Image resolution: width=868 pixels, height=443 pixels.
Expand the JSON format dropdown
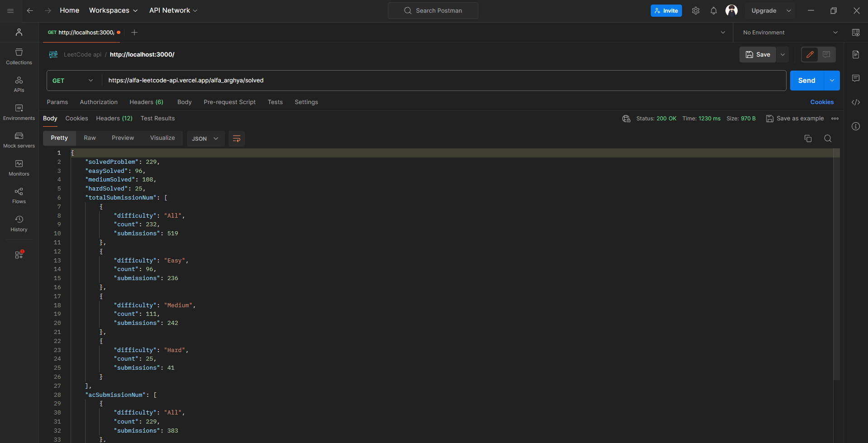pyautogui.click(x=205, y=138)
